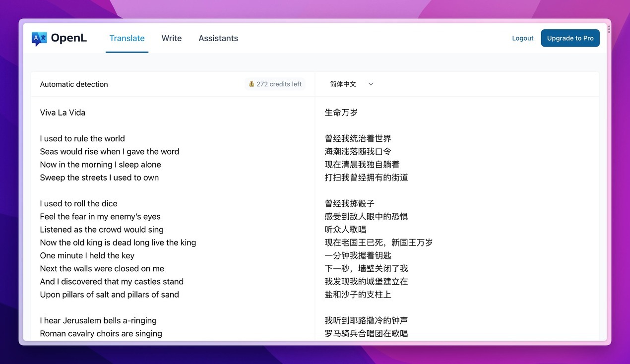Viewport: 630px width, 364px height.
Task: Click source line 'Roman cavalry choirs are singing'
Action: coord(101,333)
